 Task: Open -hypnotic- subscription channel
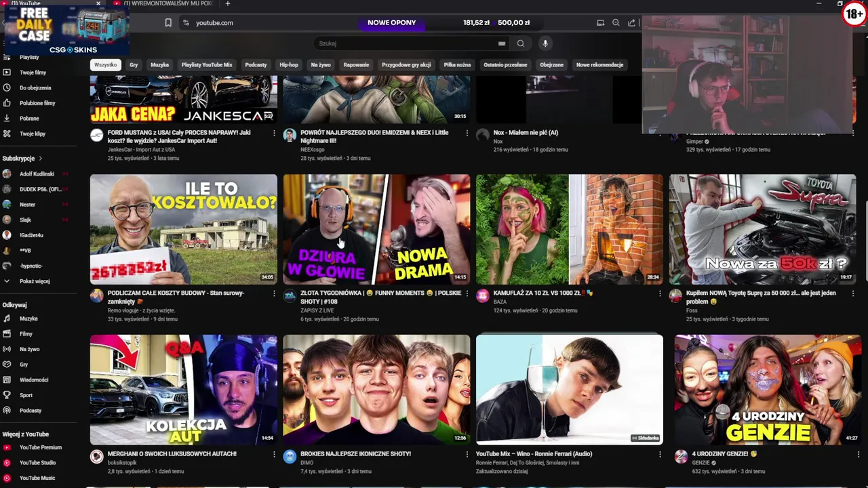click(31, 266)
